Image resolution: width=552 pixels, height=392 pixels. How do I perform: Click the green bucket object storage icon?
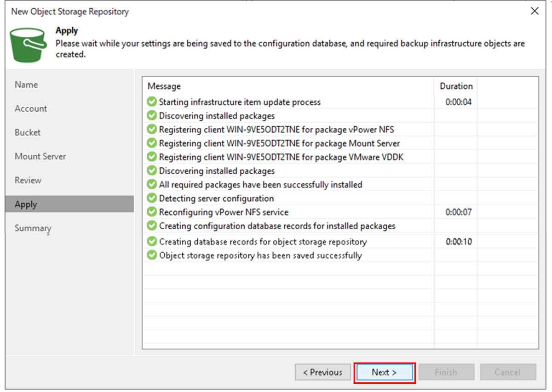pyautogui.click(x=28, y=44)
